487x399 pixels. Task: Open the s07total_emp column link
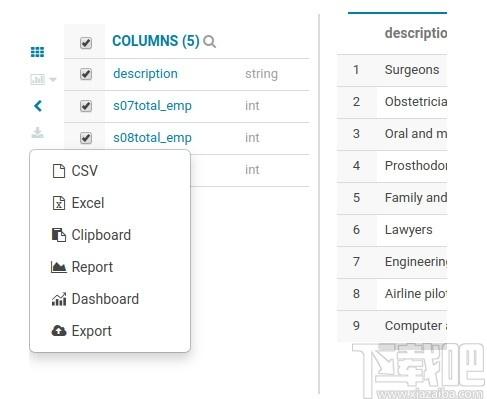pos(152,106)
